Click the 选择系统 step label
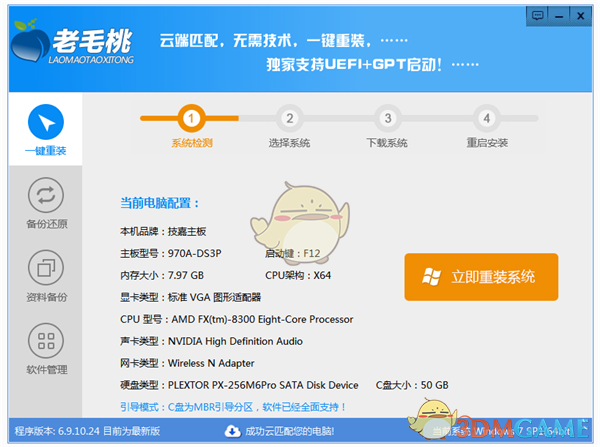Screen dimensions: 600x447 [x=289, y=143]
